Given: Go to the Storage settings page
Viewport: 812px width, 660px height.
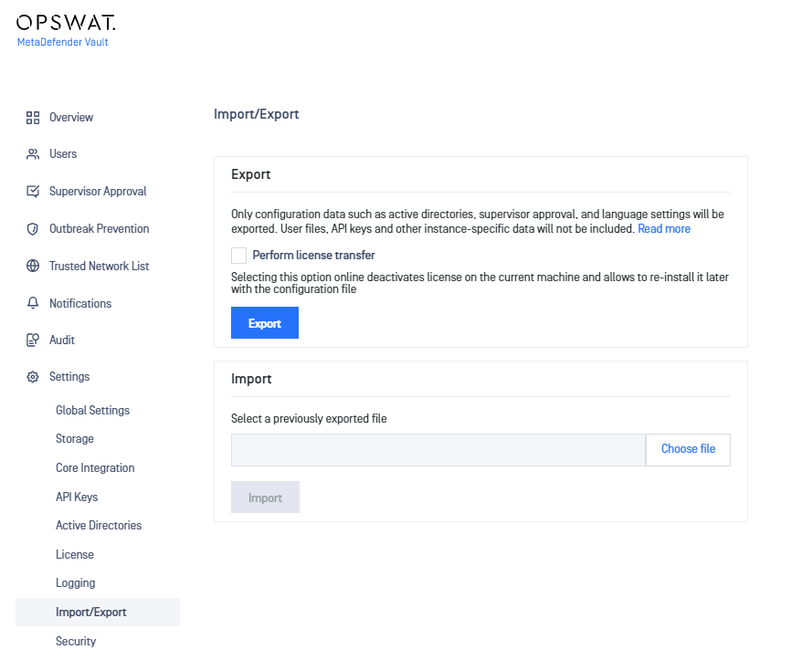Looking at the screenshot, I should point(75,439).
